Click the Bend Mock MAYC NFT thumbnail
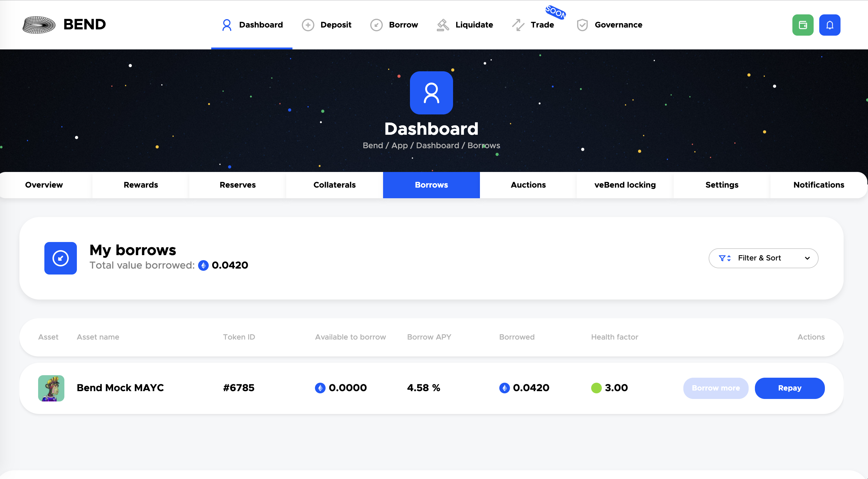The height and width of the screenshot is (479, 868). (x=51, y=388)
